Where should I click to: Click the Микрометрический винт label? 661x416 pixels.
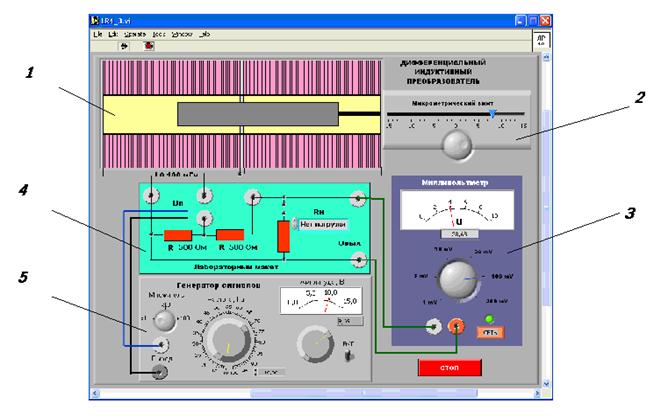(452, 103)
